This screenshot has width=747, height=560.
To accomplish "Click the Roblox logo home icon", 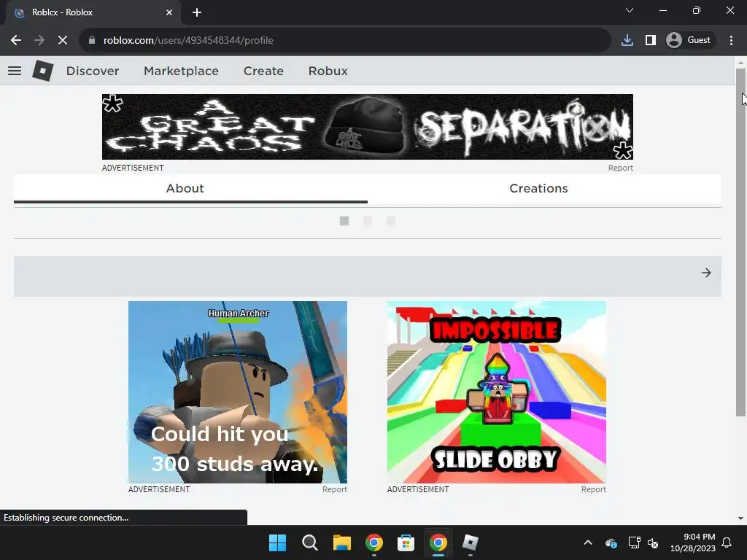I will pyautogui.click(x=43, y=71).
